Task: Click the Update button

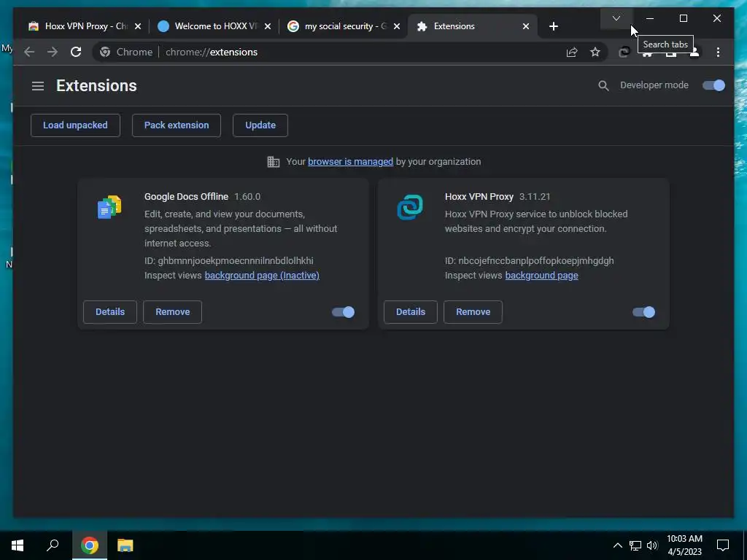Action: 260,125
